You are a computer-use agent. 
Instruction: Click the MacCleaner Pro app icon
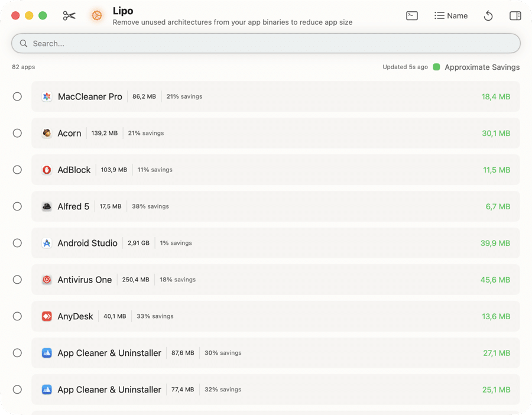[x=47, y=96]
